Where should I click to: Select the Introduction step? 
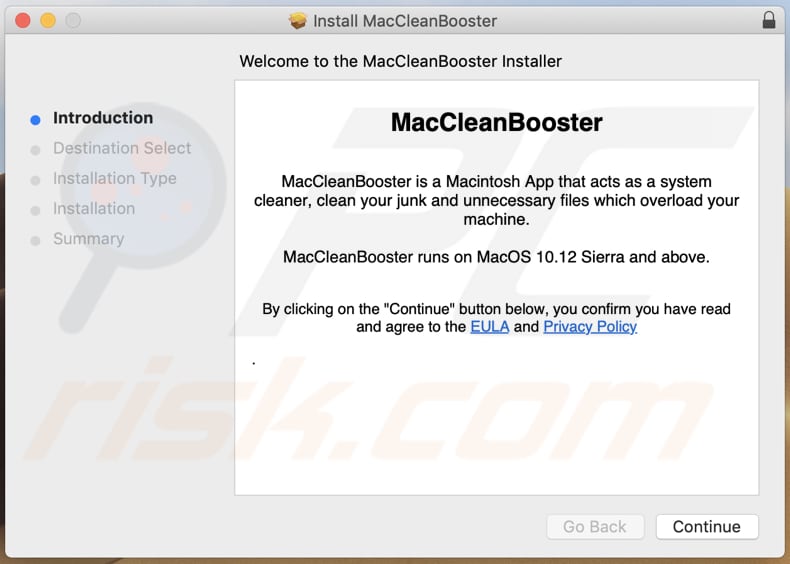[x=103, y=117]
